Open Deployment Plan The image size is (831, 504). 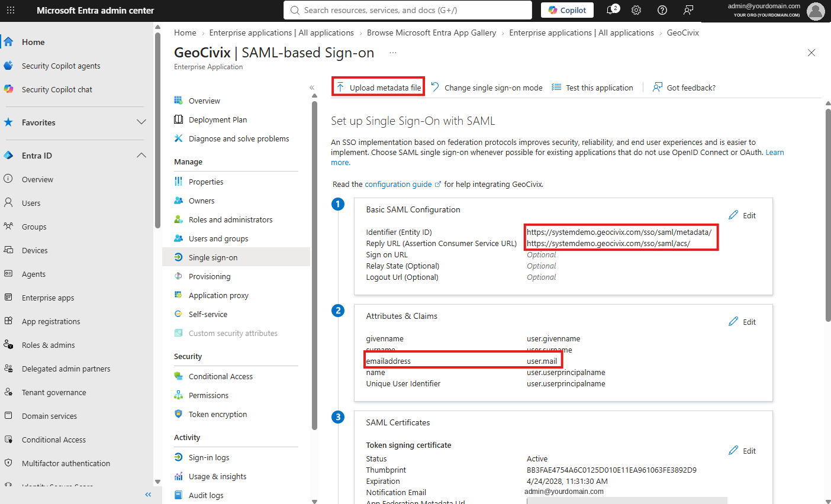(x=218, y=119)
